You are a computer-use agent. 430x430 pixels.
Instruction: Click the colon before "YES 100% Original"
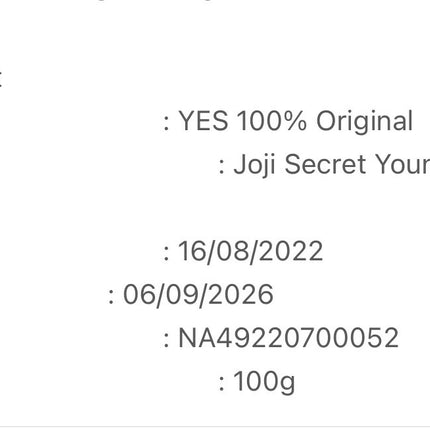tap(166, 124)
